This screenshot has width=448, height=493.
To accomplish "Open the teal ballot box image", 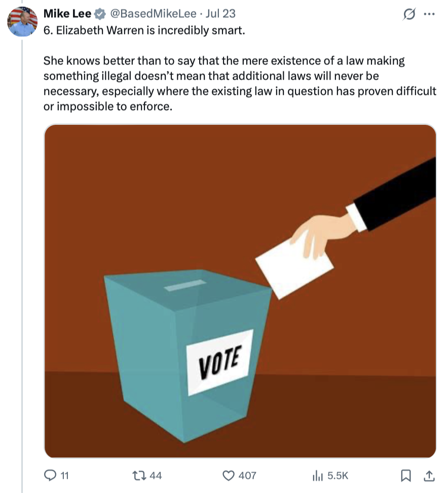I will click(188, 355).
